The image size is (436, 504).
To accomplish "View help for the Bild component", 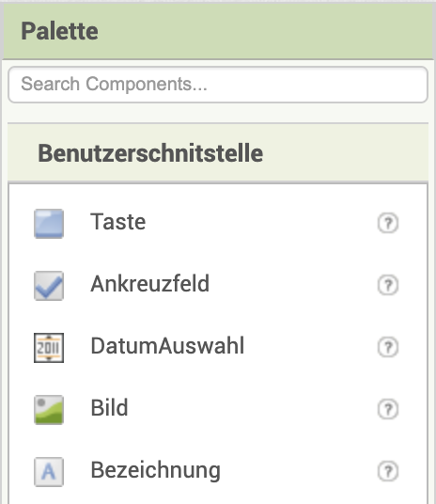I will 388,409.
